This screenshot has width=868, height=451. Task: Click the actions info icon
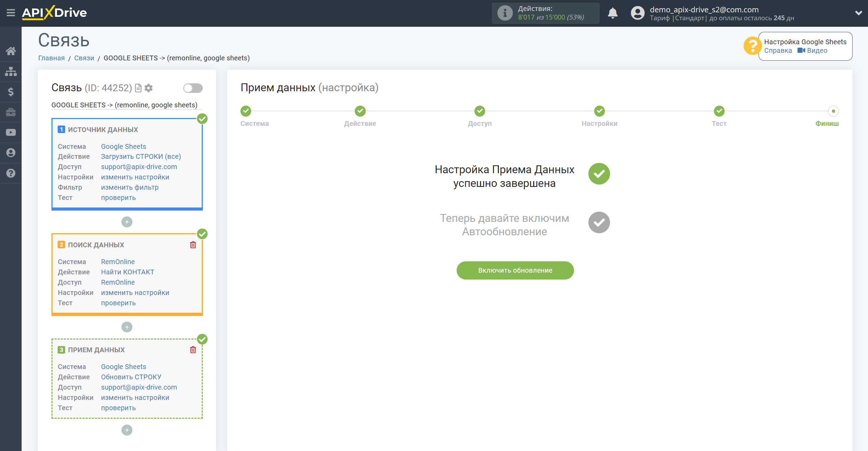click(505, 13)
